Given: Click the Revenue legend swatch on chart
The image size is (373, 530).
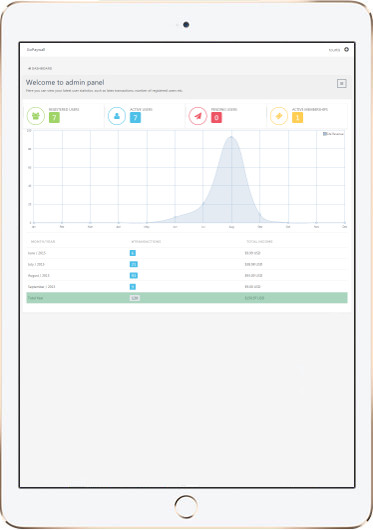Looking at the screenshot, I should pyautogui.click(x=325, y=134).
